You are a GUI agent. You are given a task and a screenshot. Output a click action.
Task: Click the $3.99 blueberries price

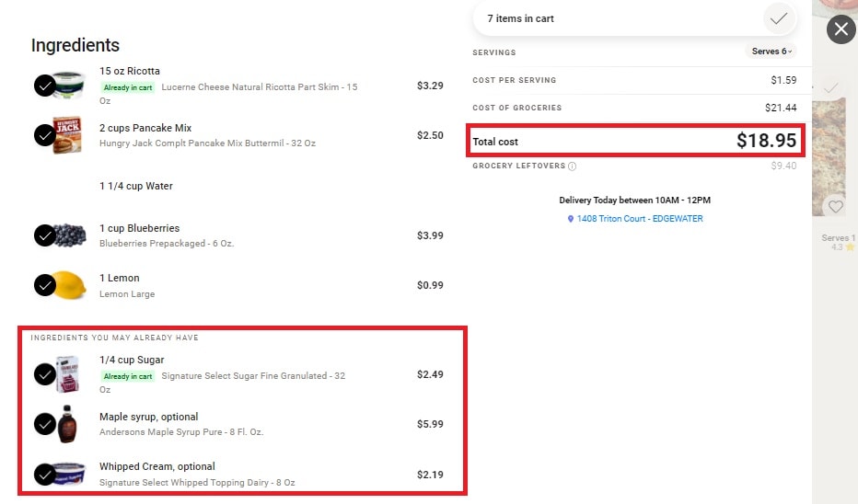pos(430,235)
